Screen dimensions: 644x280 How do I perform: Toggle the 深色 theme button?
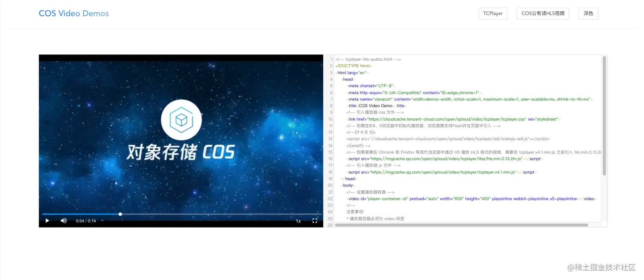coord(588,14)
